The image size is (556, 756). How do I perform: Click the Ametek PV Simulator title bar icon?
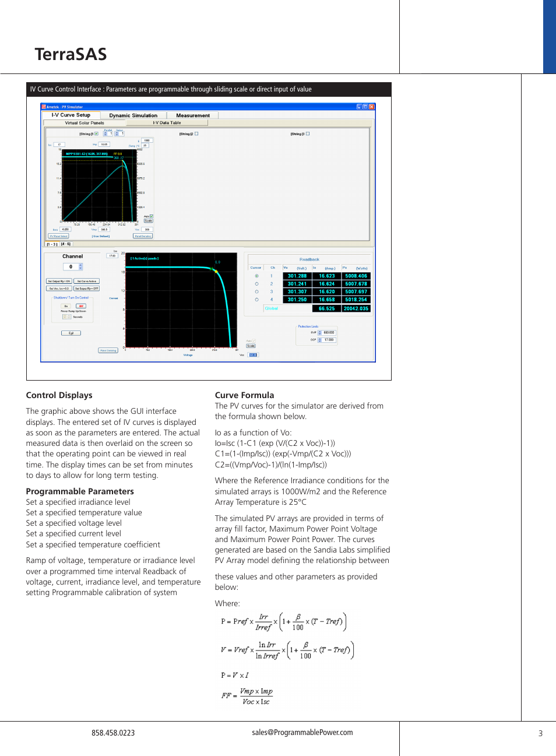click(x=44, y=107)
